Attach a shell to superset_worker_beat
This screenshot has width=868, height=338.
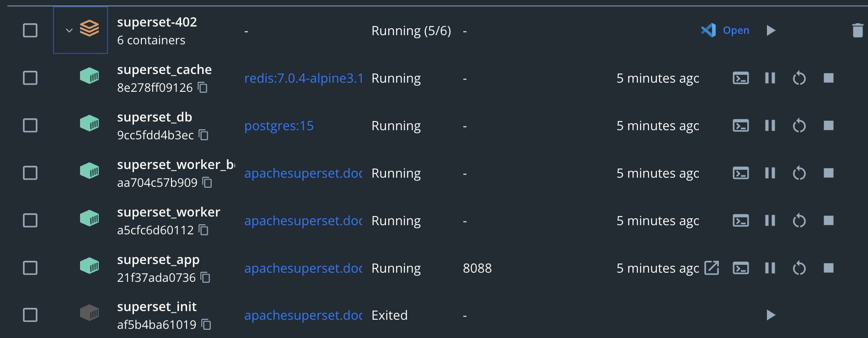click(740, 173)
